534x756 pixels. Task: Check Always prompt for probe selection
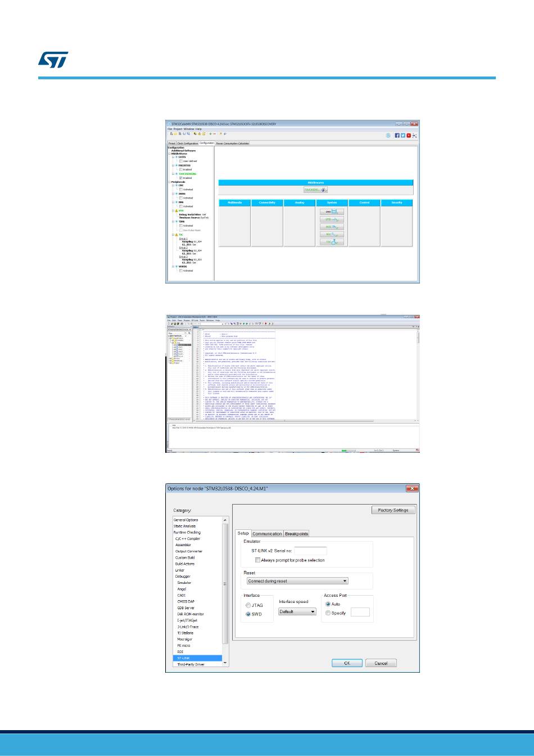[258, 560]
